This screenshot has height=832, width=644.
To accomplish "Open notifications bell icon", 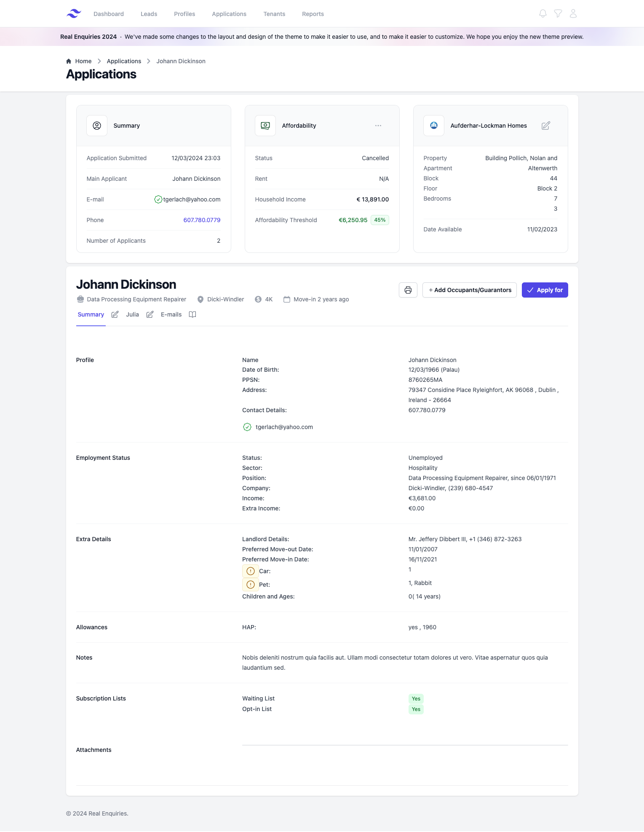I will (543, 13).
